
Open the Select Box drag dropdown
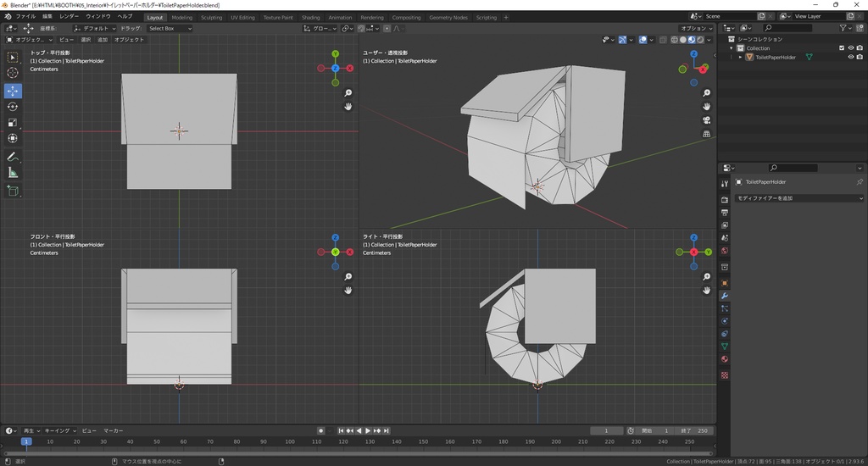click(170, 28)
